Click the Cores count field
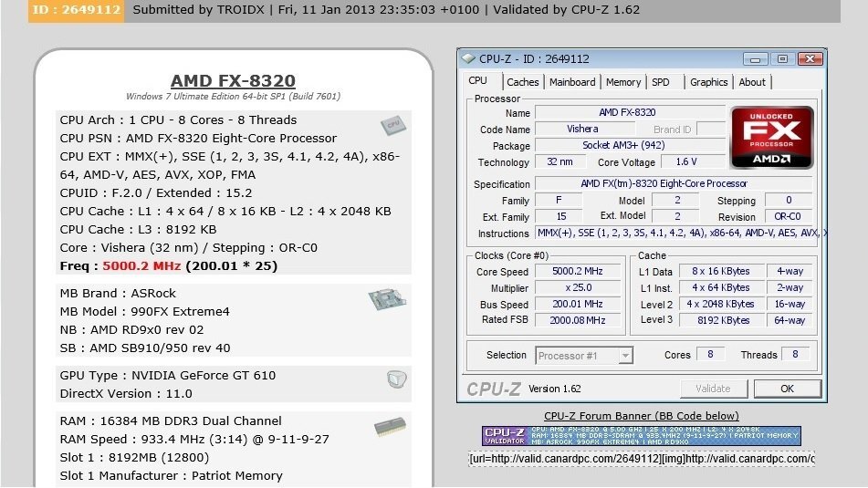Screen dimensions: 868x488 [x=710, y=354]
